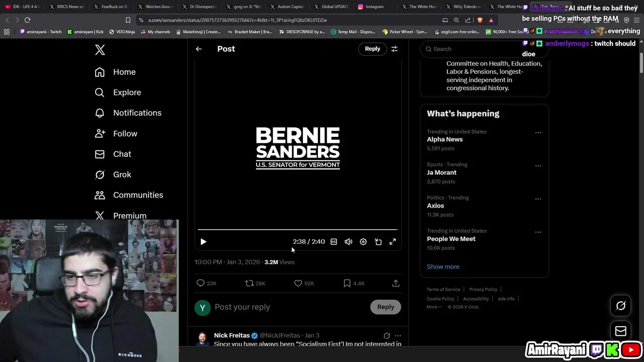Open the Cookie Policy link
Viewport: 644px width, 362px height.
coord(440,299)
